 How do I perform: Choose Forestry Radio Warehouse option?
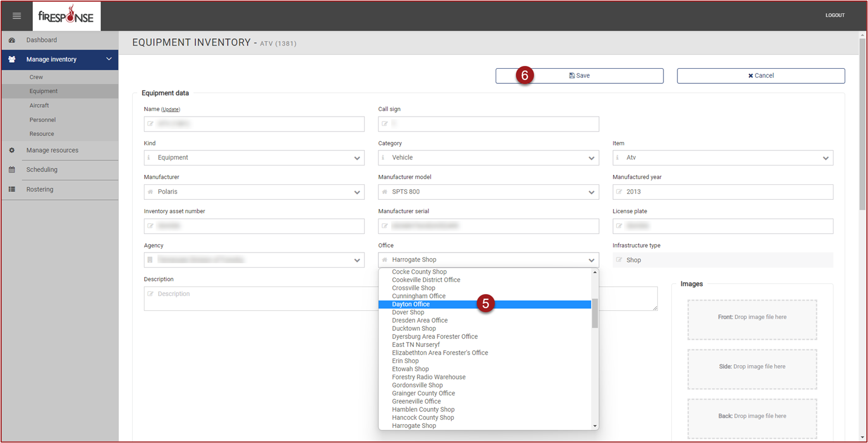(428, 377)
